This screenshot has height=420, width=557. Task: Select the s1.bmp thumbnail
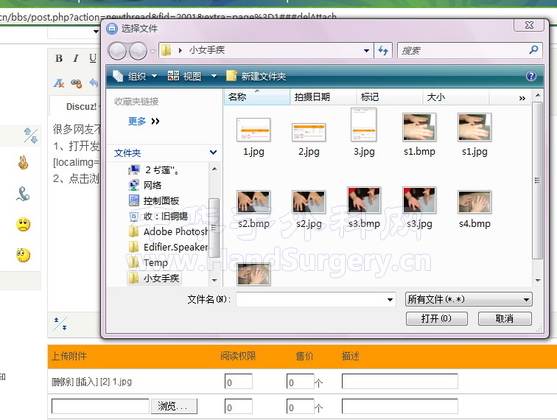419,135
